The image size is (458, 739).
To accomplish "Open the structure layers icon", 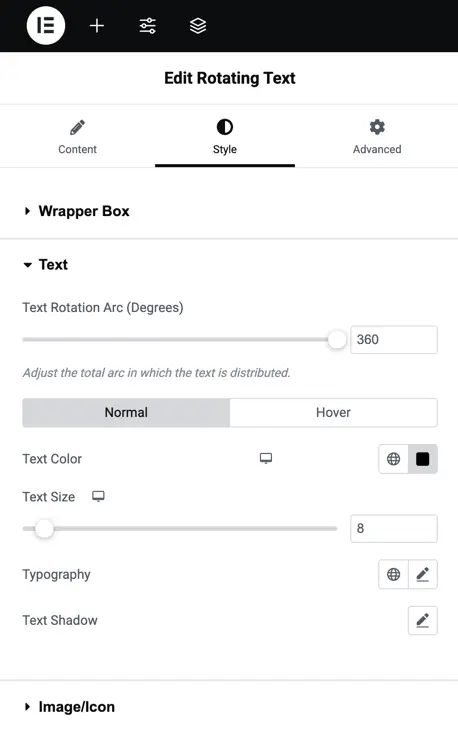I will 198,25.
